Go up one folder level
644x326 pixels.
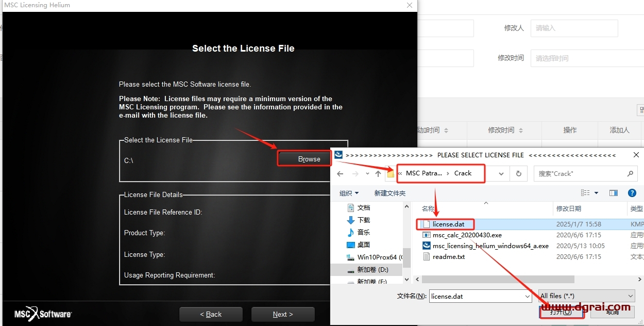[x=378, y=174]
